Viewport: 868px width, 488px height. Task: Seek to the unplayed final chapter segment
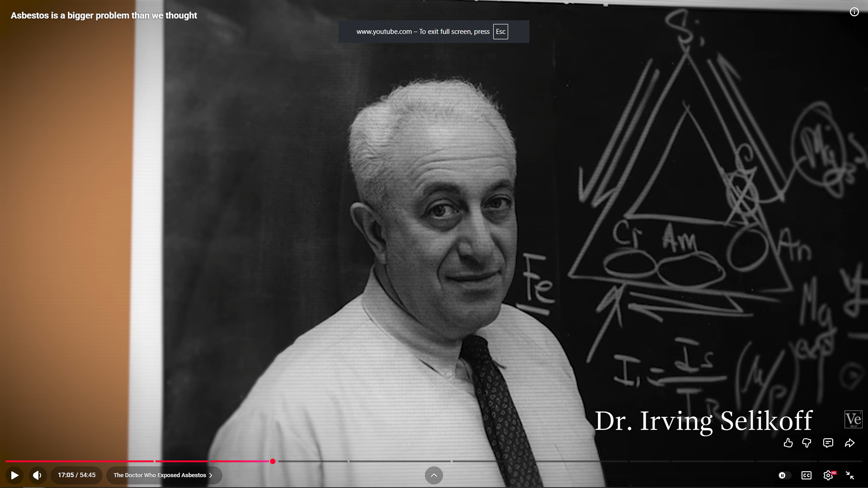tap(840, 461)
